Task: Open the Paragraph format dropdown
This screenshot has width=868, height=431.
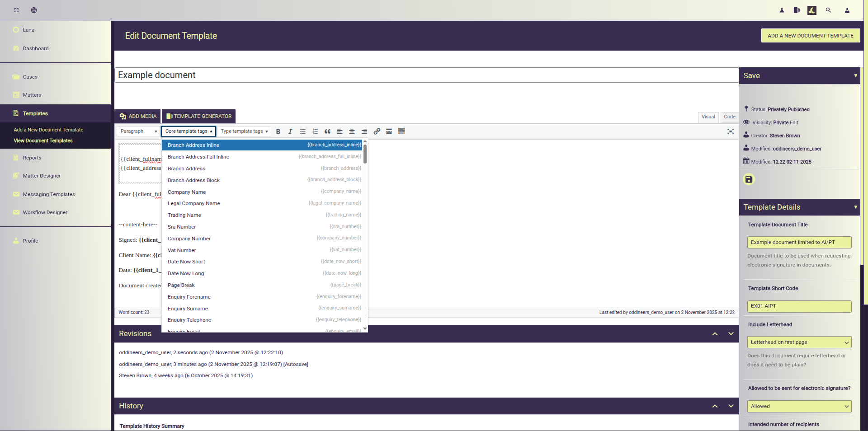Action: [x=138, y=131]
